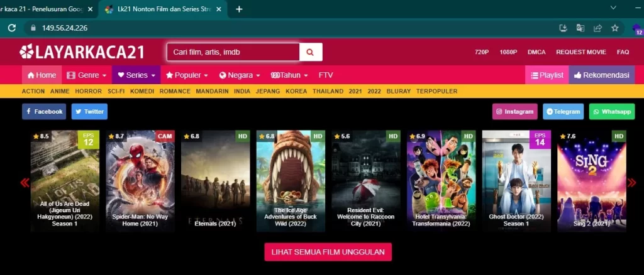
Task: Open the REQUEST MOVIE link
Action: click(x=581, y=52)
